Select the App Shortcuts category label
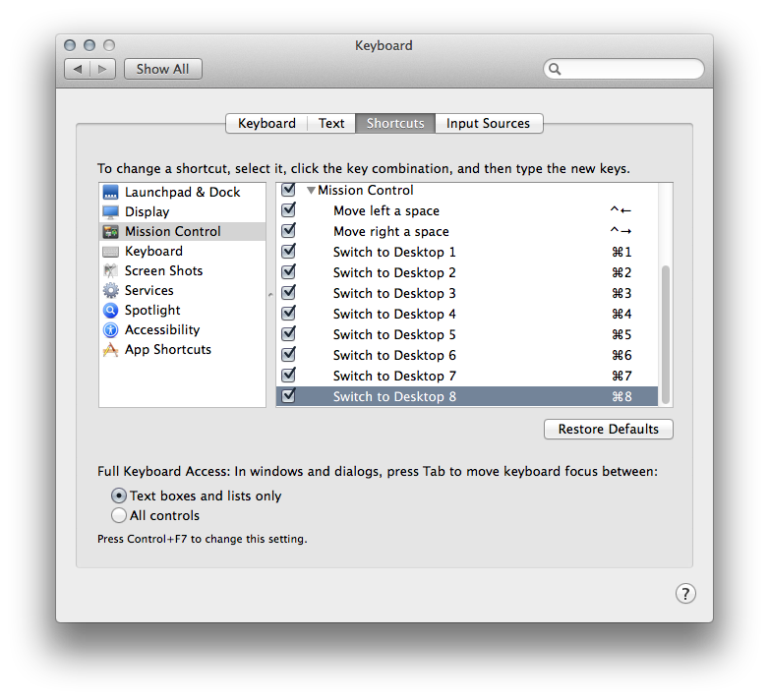Screen dimensions: 769x700 (x=168, y=350)
